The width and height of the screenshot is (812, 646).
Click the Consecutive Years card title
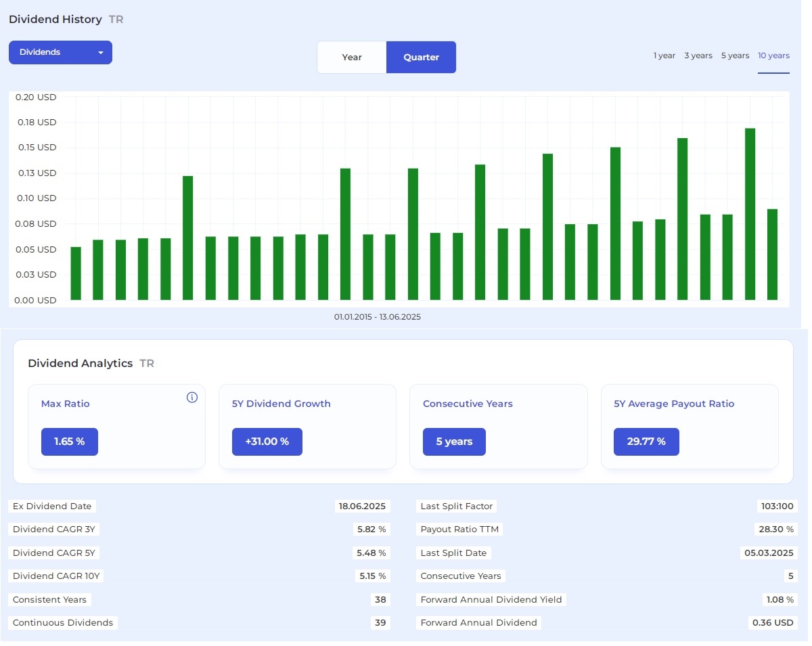(468, 404)
